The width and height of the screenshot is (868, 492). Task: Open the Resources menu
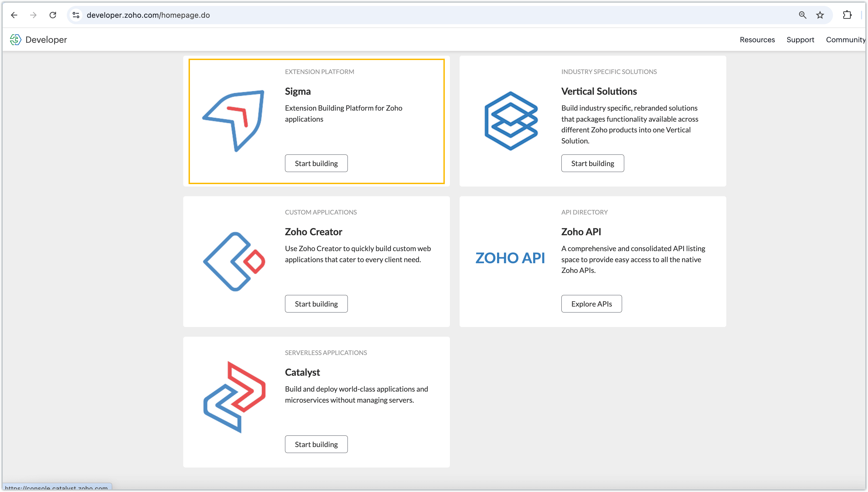tap(757, 40)
